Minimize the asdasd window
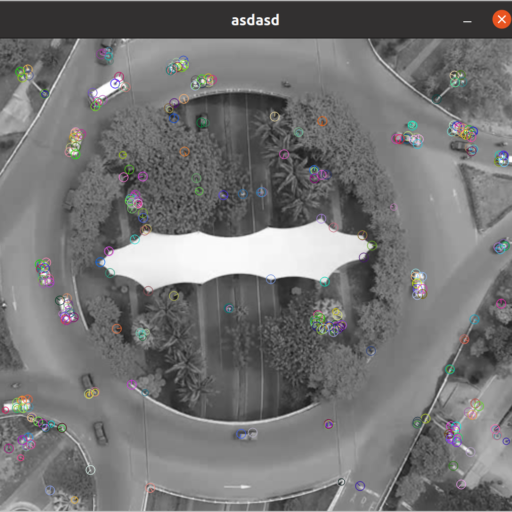The height and width of the screenshot is (512, 512). [467, 22]
